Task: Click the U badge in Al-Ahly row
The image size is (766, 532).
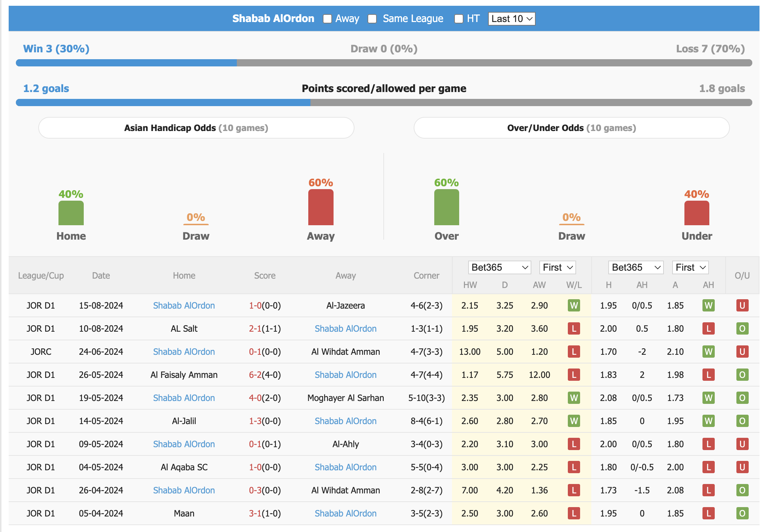Action: click(743, 444)
